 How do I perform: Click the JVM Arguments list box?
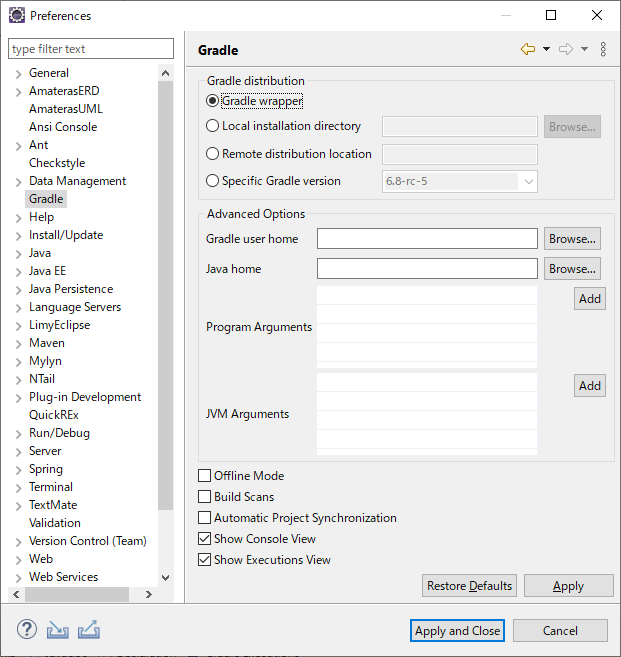427,414
